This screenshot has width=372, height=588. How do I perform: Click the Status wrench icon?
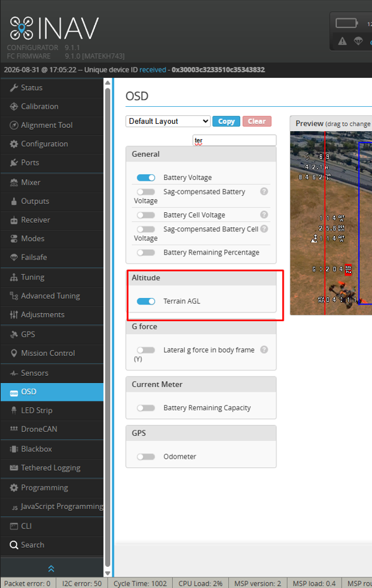[x=14, y=88]
